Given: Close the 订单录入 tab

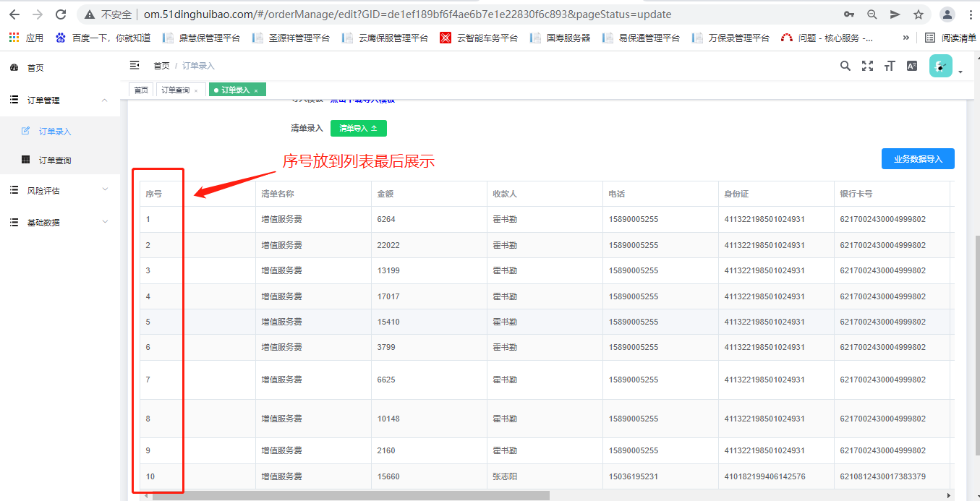Looking at the screenshot, I should click(256, 91).
